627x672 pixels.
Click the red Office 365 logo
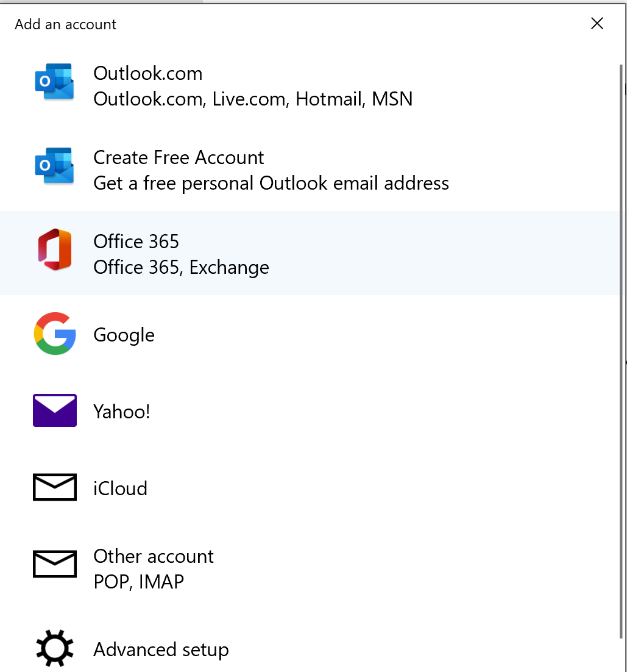(x=54, y=250)
